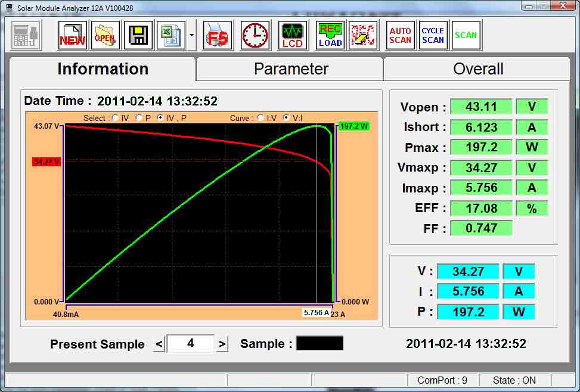Click the LCD display icon
Image resolution: width=580 pixels, height=392 pixels.
click(293, 36)
